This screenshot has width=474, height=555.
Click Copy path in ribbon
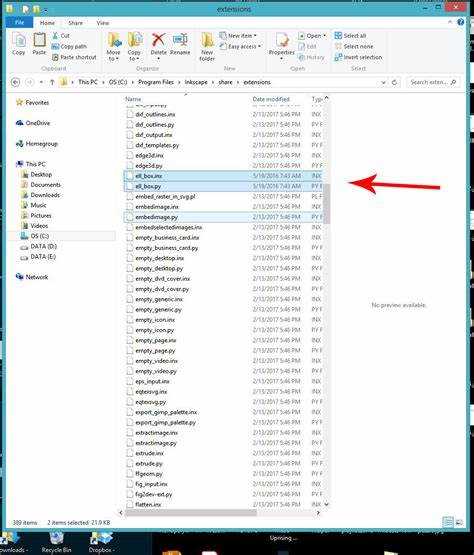click(x=69, y=46)
